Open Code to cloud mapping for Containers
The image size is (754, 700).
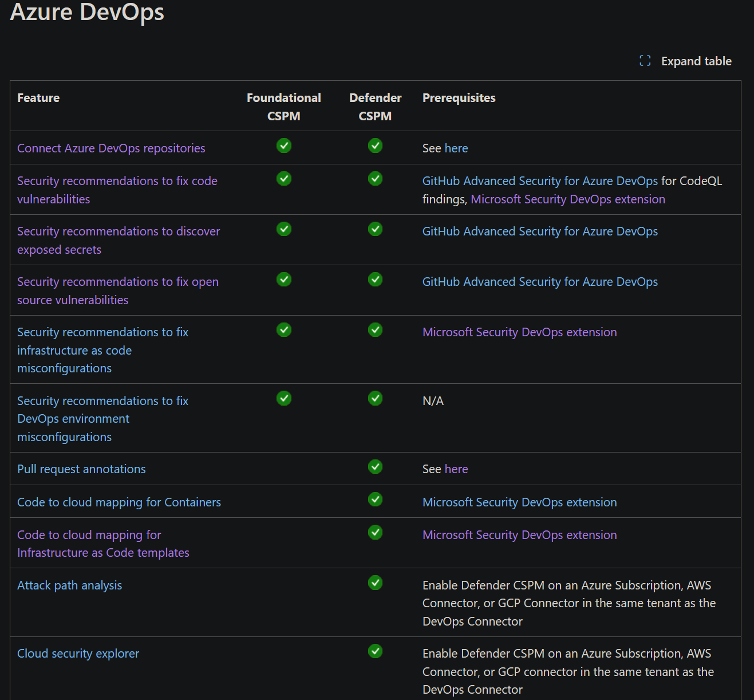pos(119,502)
